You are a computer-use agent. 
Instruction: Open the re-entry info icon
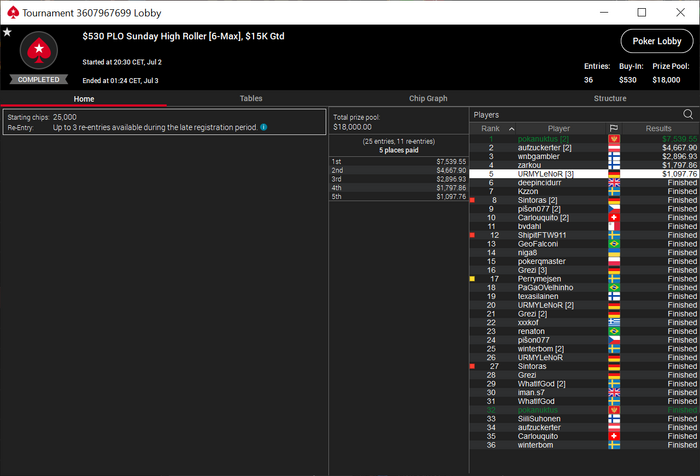[264, 127]
